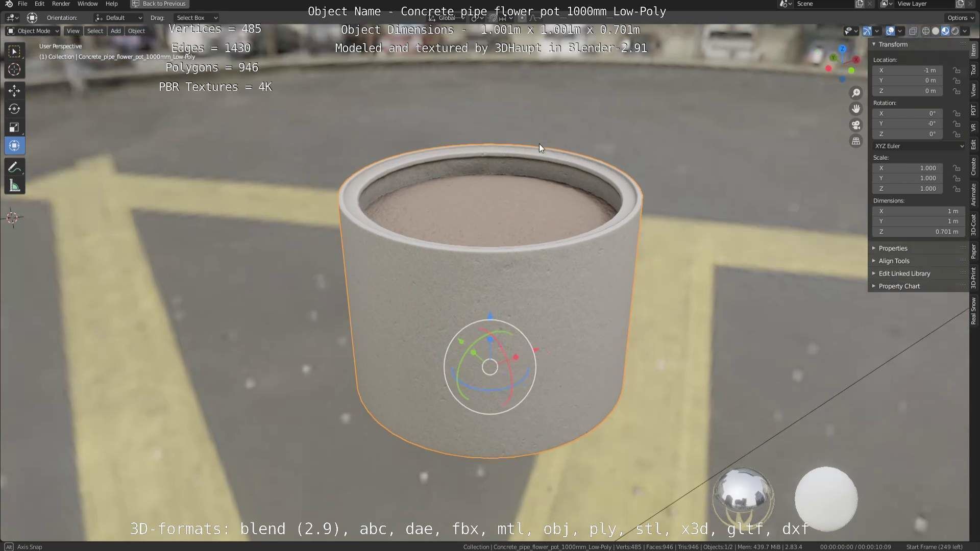Image resolution: width=980 pixels, height=551 pixels.
Task: Select the Select Box tool in left toolbar
Action: pyautogui.click(x=14, y=51)
